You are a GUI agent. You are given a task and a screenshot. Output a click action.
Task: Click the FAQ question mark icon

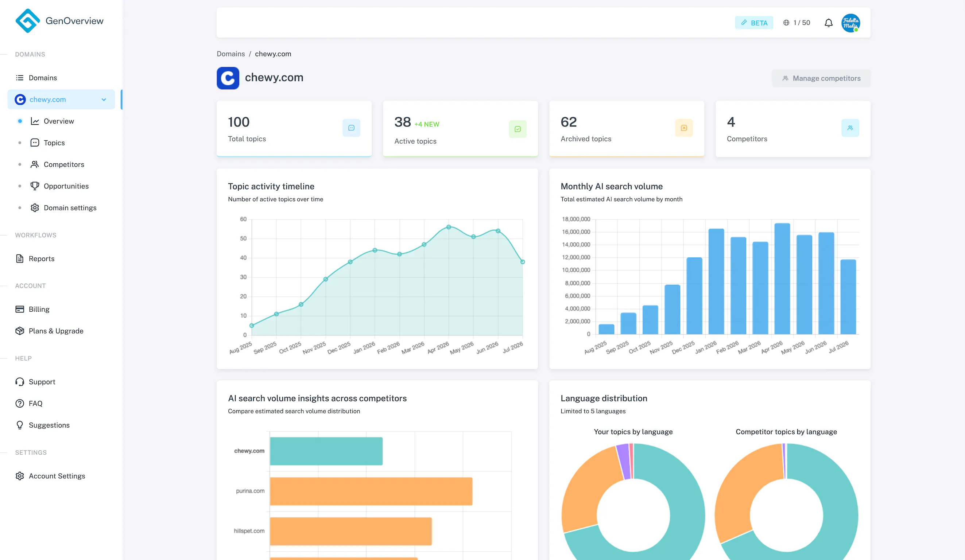20,404
